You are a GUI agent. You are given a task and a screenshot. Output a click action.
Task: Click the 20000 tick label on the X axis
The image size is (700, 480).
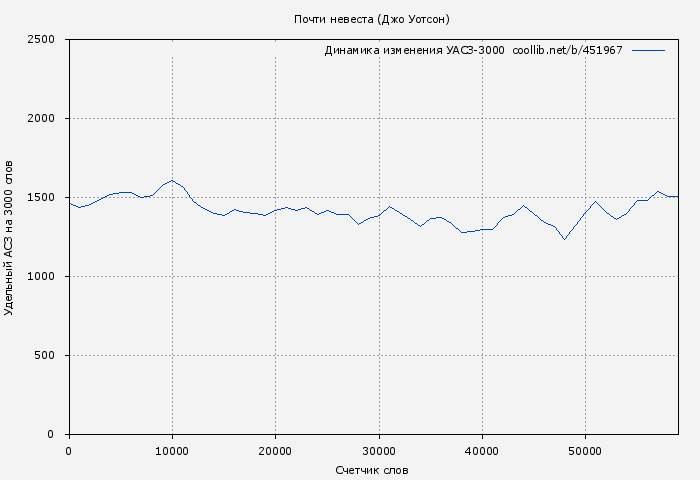click(275, 451)
